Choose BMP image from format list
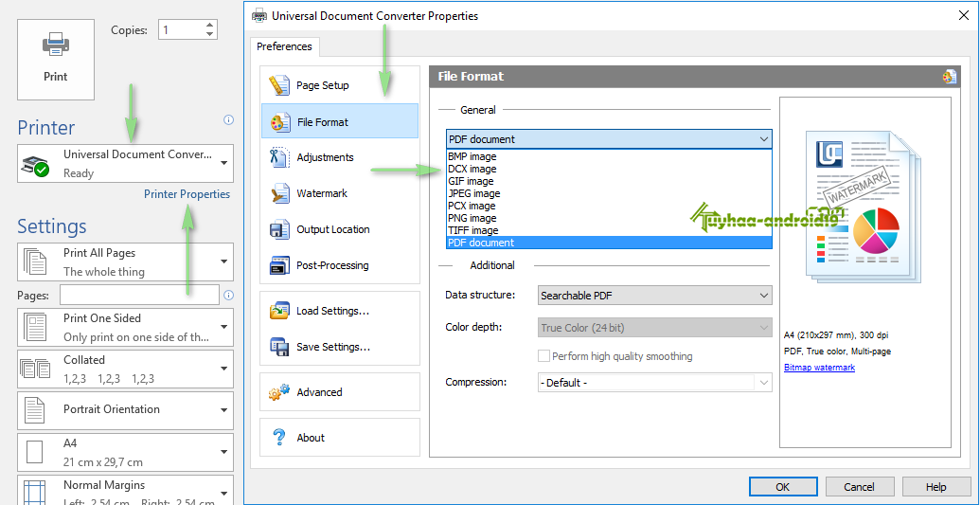980x505 pixels. click(610, 156)
